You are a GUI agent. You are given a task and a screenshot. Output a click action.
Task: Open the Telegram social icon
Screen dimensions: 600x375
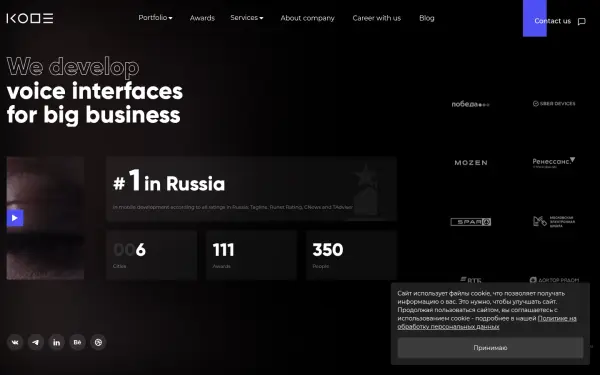36,342
